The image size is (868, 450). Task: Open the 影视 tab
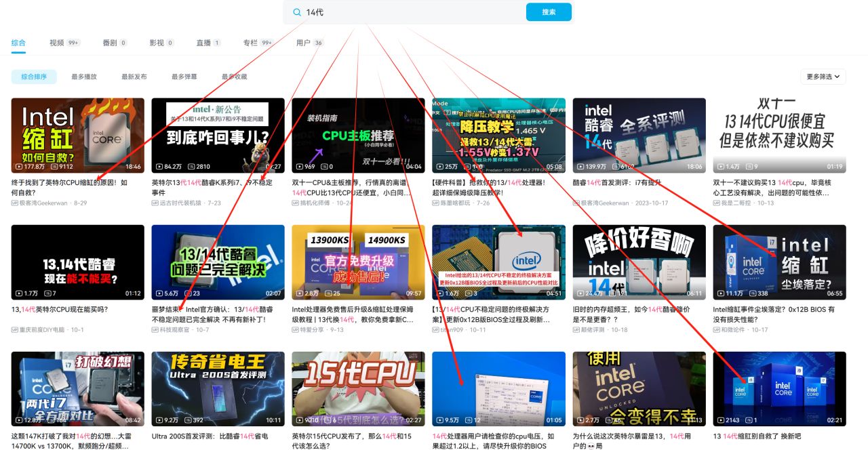pyautogui.click(x=161, y=43)
